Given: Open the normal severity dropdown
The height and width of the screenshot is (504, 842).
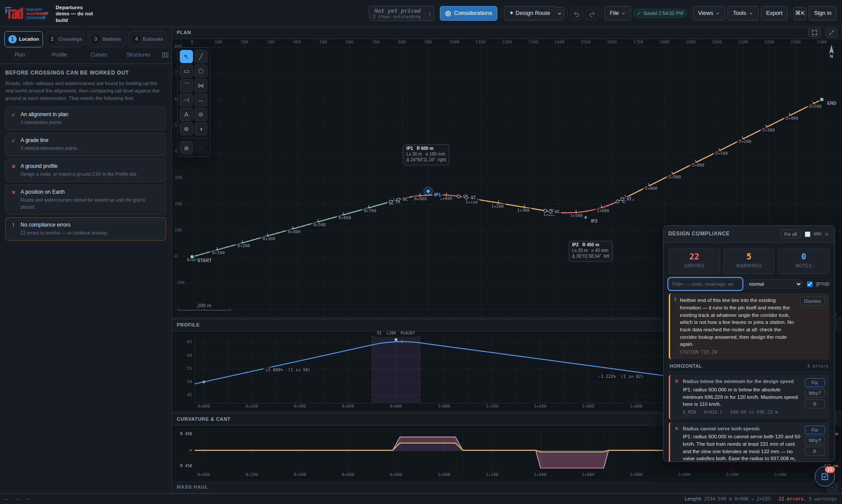Looking at the screenshot, I should [774, 284].
